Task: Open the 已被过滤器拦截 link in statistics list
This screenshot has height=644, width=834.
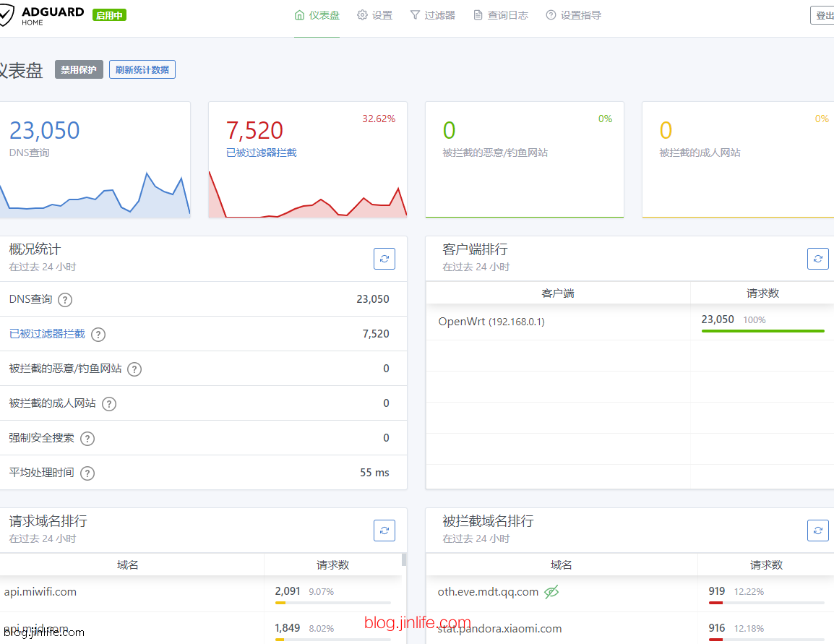Action: [x=48, y=334]
